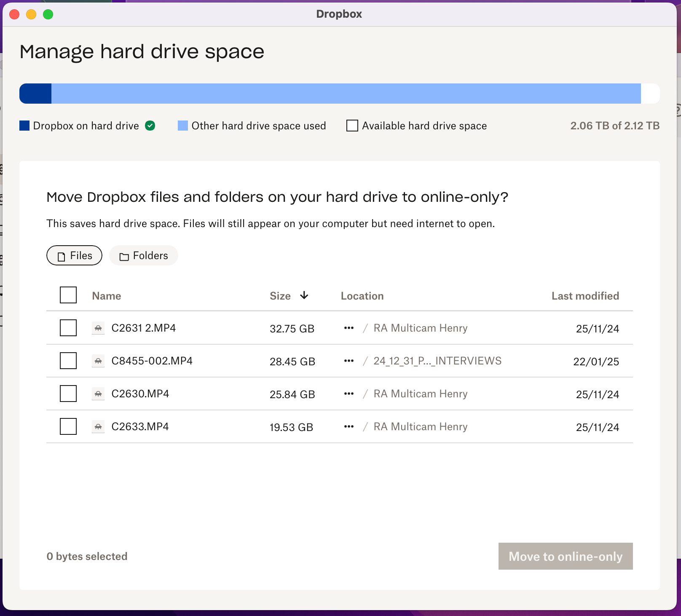The image size is (681, 616).
Task: Click the dark blue Dropbox legend square
Action: [24, 126]
